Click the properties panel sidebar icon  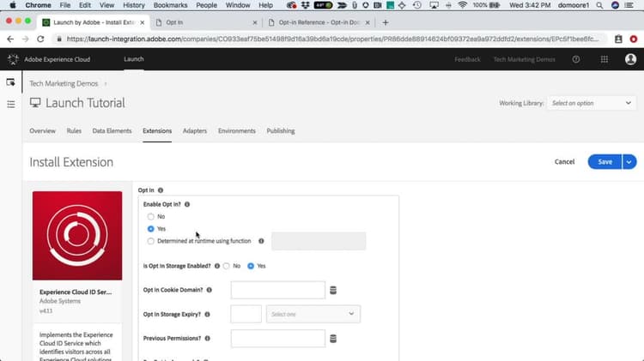[x=10, y=82]
